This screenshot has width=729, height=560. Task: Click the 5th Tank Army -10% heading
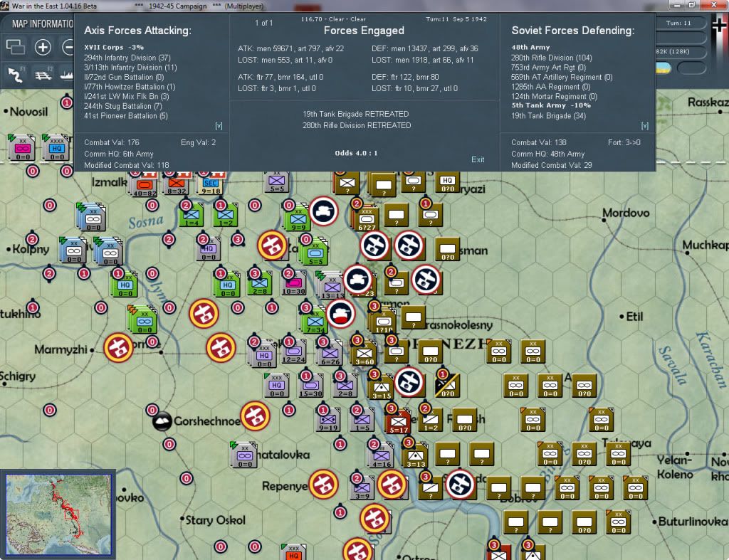tap(551, 105)
